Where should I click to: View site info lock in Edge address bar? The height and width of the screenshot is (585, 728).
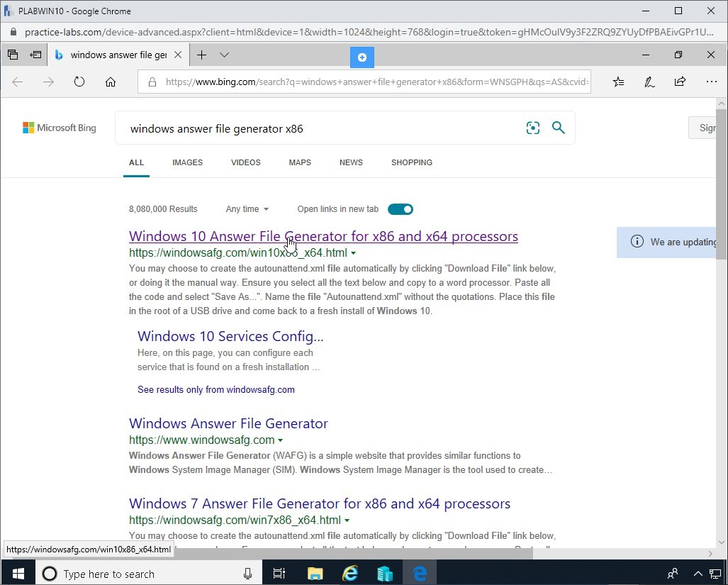coord(152,82)
